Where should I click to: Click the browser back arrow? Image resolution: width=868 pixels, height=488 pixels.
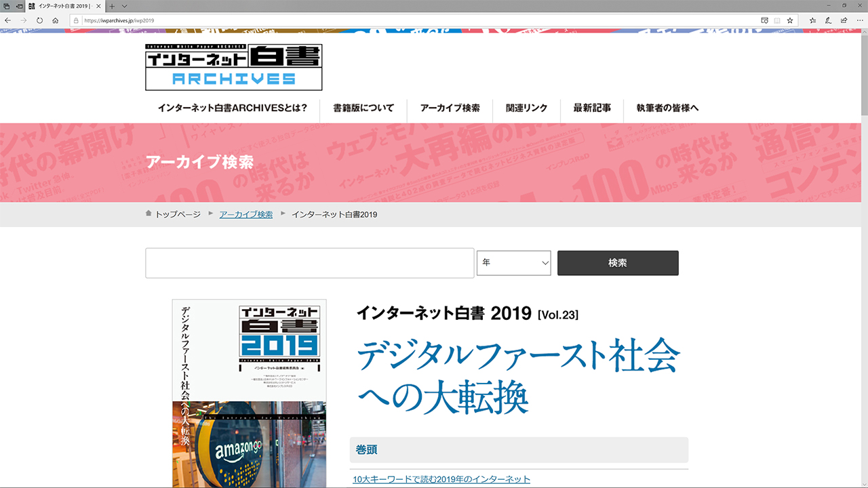7,20
